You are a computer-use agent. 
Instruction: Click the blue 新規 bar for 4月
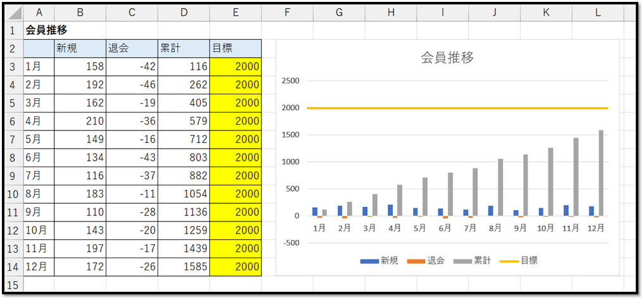click(390, 210)
